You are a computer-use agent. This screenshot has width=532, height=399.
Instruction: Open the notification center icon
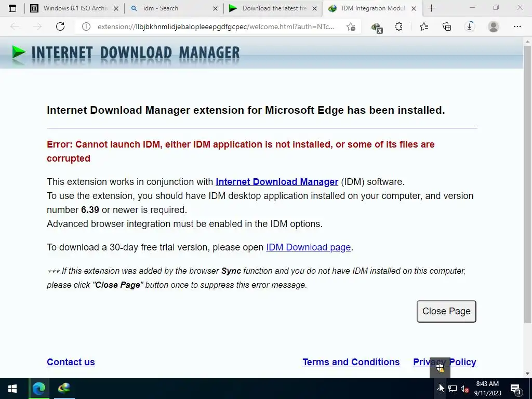516,389
